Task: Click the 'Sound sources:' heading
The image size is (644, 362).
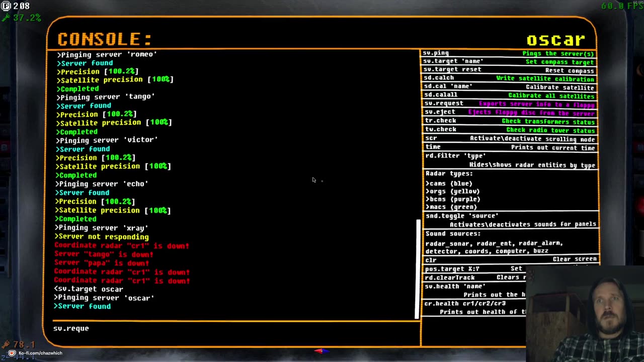Action: (x=453, y=234)
